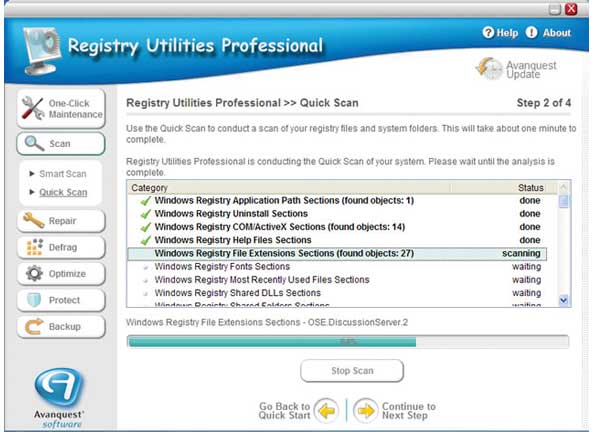Click checkmark beside Application Path Sections

145,201
